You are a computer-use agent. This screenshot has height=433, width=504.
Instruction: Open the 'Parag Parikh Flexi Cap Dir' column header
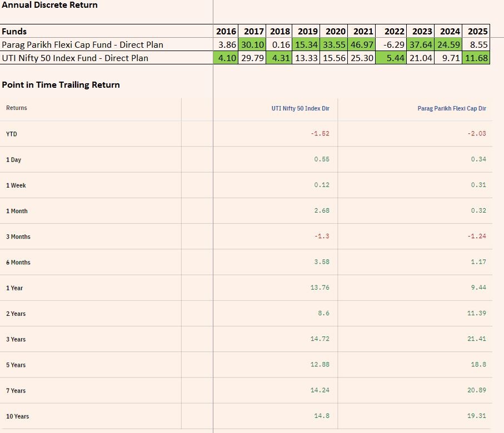pos(451,108)
